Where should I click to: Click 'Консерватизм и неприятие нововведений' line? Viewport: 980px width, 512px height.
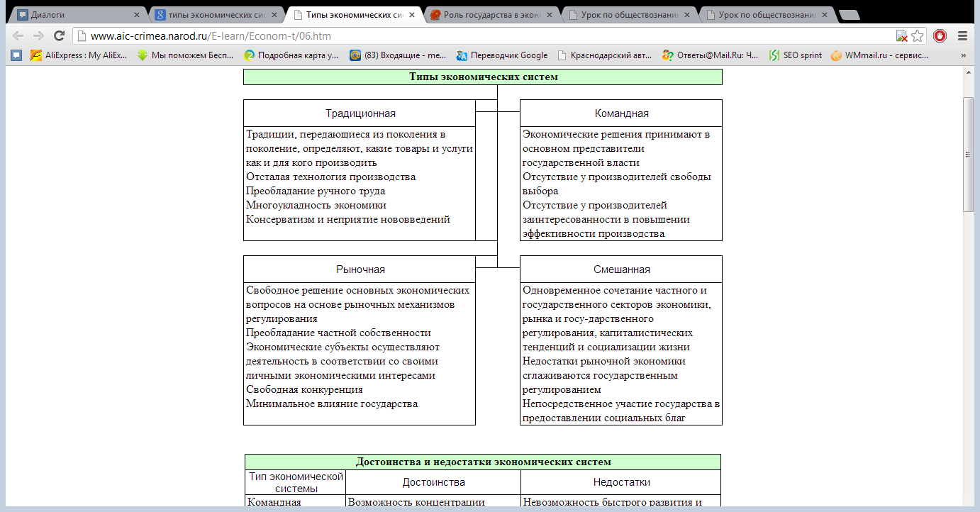(x=348, y=219)
